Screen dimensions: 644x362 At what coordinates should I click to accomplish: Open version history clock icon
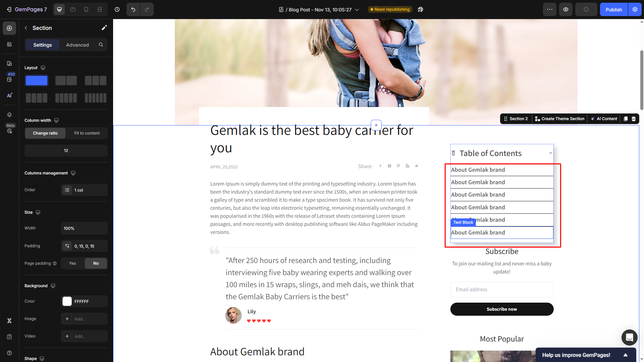tap(117, 9)
